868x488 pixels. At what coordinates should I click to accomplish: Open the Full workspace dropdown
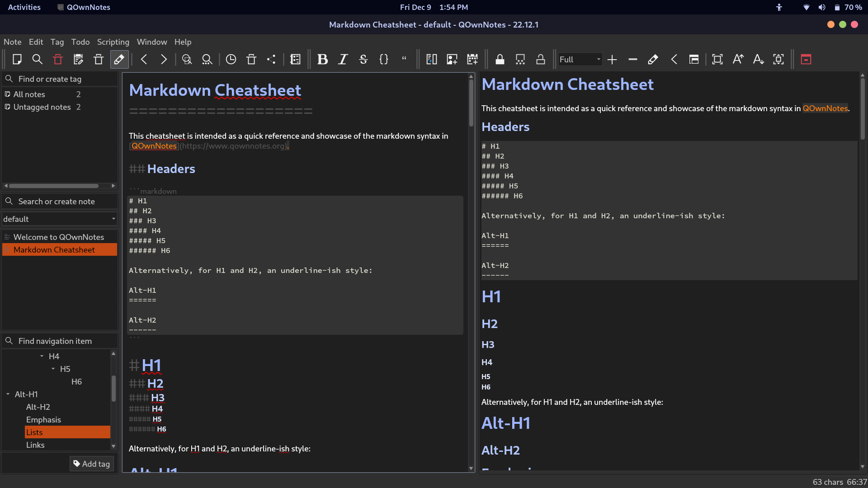pyautogui.click(x=580, y=59)
